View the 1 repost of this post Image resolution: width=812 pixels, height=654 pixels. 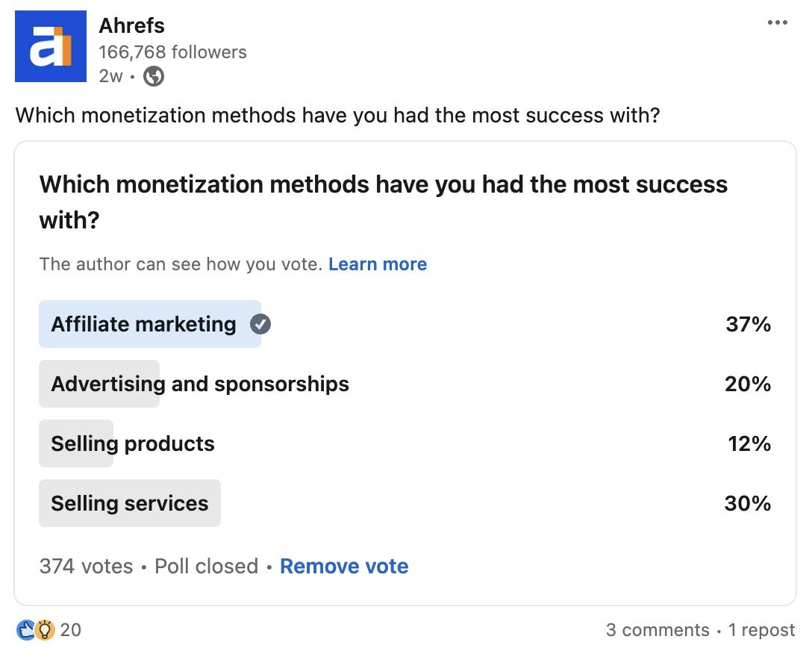tap(762, 629)
